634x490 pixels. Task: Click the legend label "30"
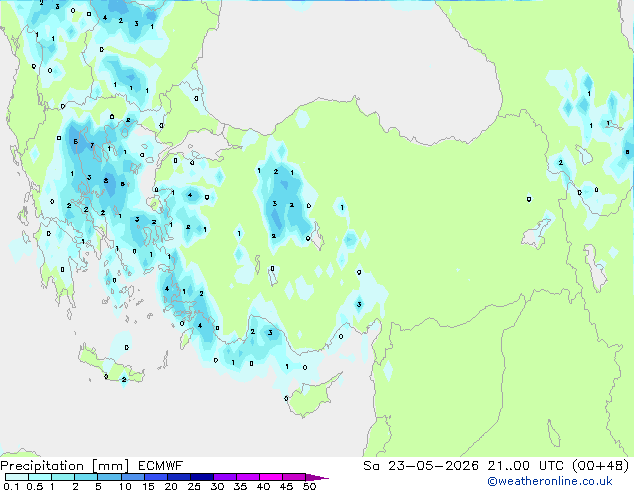pos(218,486)
